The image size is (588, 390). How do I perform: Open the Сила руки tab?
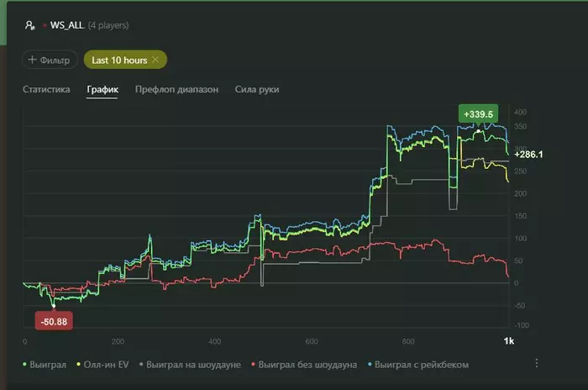coord(257,89)
